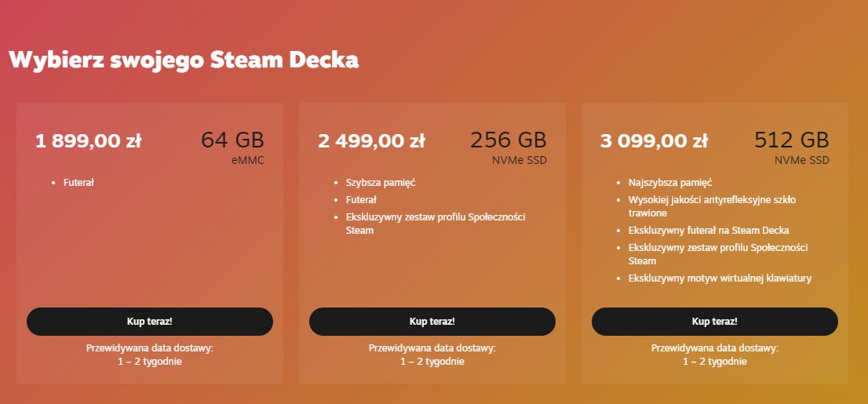The width and height of the screenshot is (868, 404).
Task: Click the 64 GB storage label
Action: pyautogui.click(x=232, y=140)
